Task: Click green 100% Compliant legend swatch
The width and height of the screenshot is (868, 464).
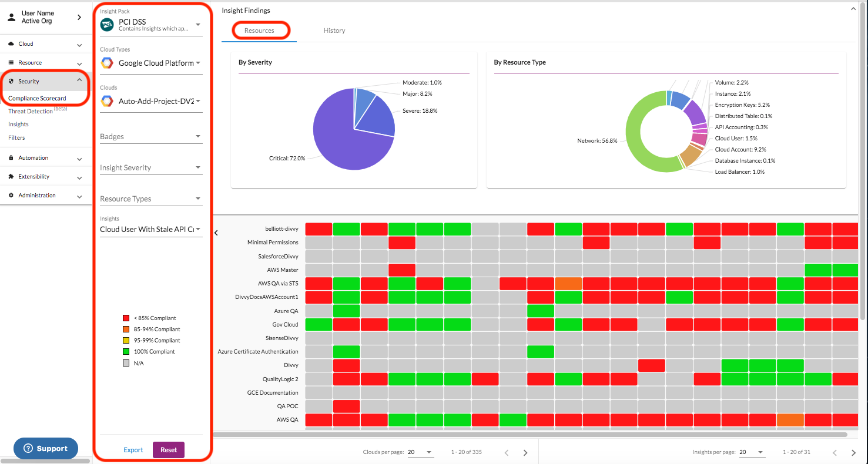Action: (x=126, y=352)
